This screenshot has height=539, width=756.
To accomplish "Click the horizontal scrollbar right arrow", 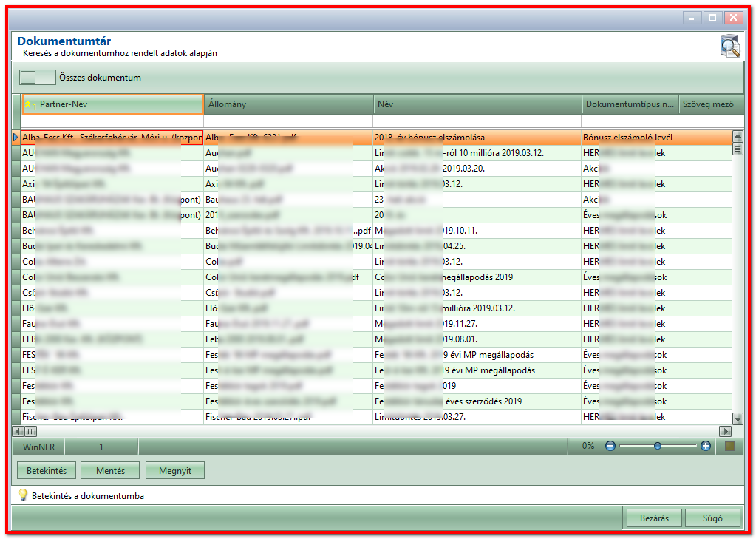I will pos(725,431).
